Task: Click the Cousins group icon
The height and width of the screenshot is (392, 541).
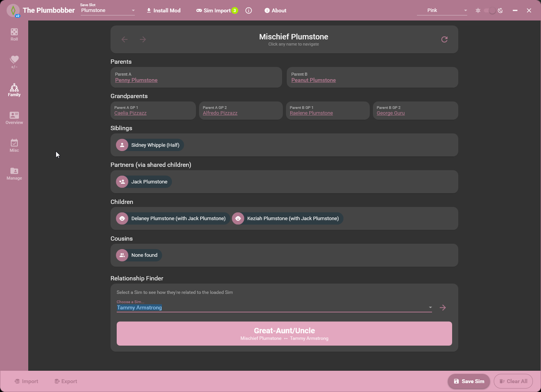Action: click(x=122, y=255)
